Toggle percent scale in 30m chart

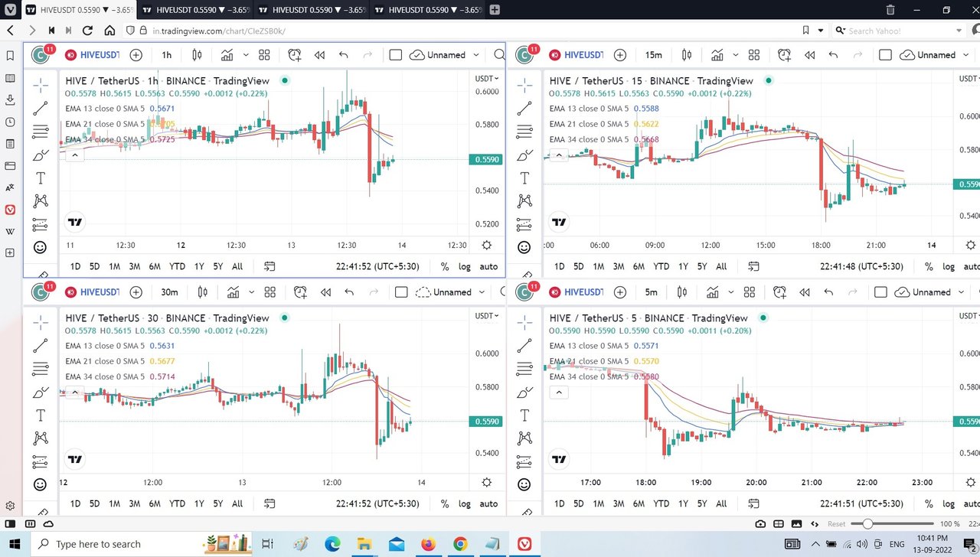click(445, 503)
